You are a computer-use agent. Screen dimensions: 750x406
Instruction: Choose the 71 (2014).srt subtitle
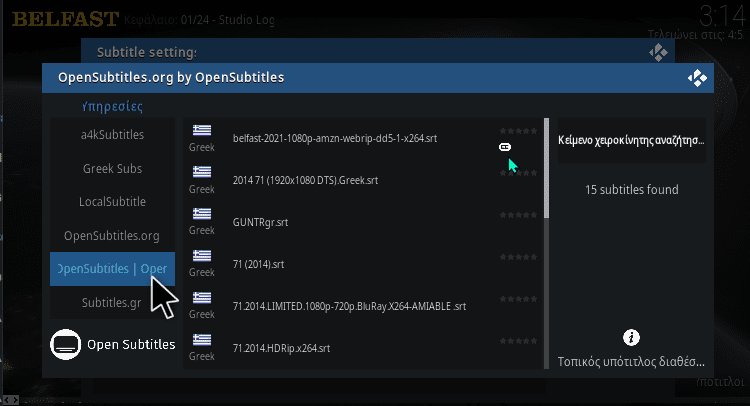pyautogui.click(x=363, y=264)
